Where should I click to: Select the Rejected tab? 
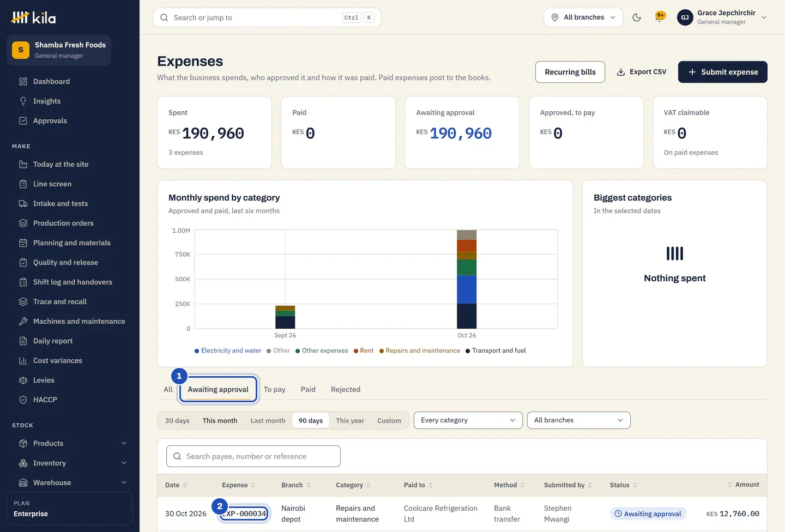(x=345, y=389)
